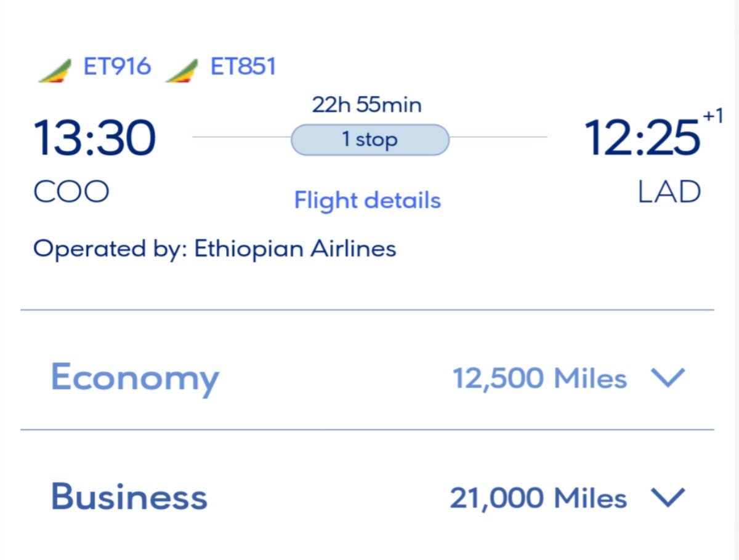
Task: Select flight number ET851
Action: coord(243,66)
